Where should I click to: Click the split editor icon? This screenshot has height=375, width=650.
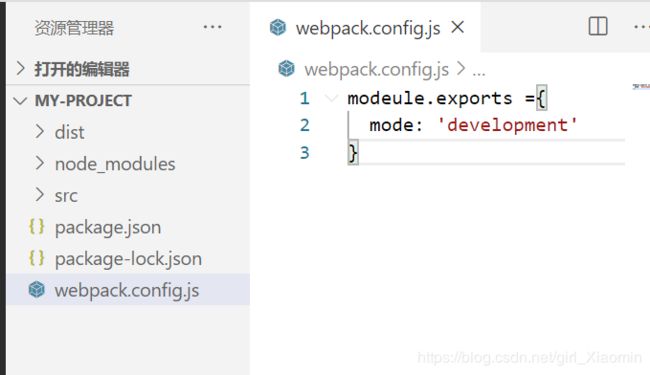pyautogui.click(x=598, y=27)
